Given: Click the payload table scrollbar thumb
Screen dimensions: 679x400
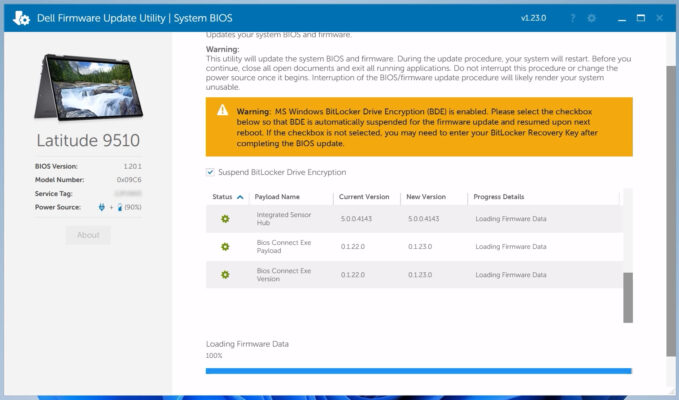Looking at the screenshot, I should tap(628, 297).
